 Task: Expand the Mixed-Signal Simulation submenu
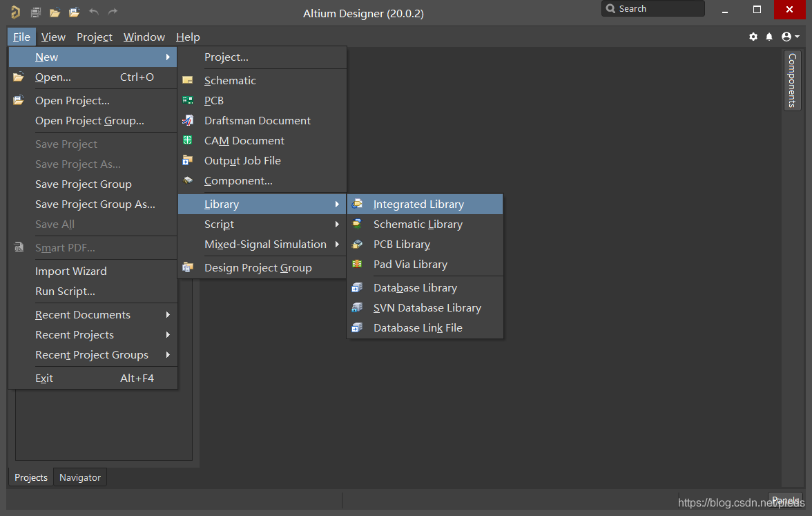coord(265,244)
